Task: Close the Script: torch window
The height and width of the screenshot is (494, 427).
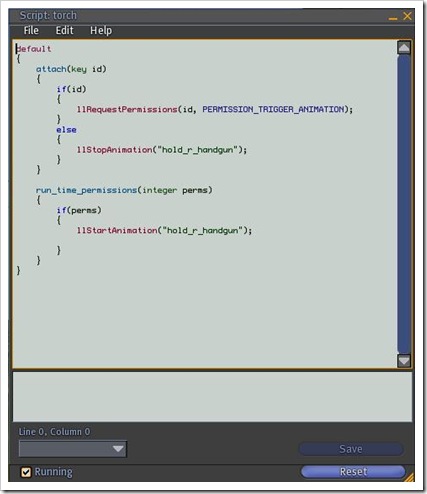Action: (x=407, y=16)
